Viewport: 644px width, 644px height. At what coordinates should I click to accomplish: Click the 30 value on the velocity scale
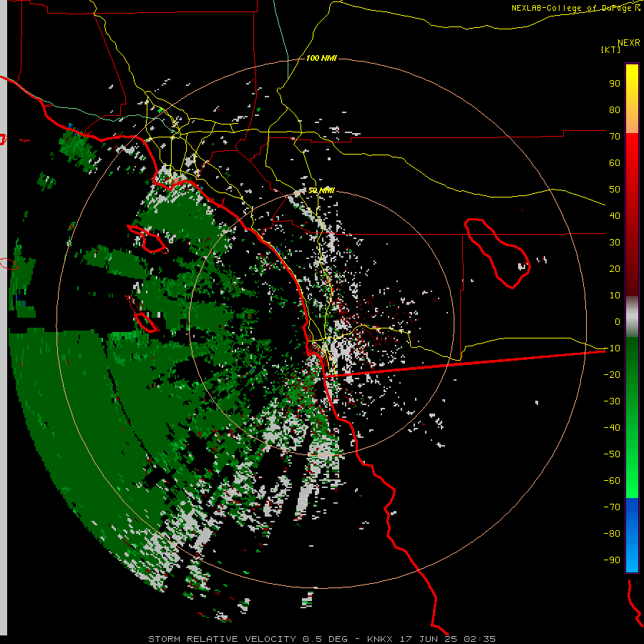(x=615, y=243)
